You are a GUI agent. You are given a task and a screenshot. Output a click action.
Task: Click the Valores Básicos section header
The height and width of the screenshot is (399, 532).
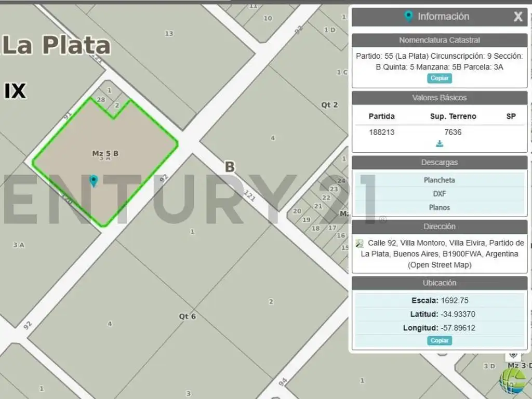coord(440,98)
